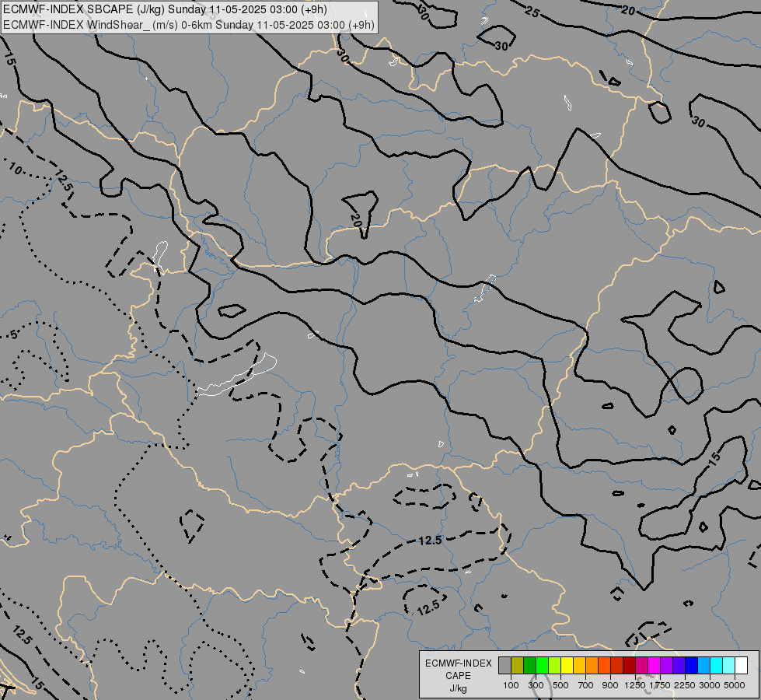Click the '25' contour label at top
761x700 pixels.
point(532,12)
